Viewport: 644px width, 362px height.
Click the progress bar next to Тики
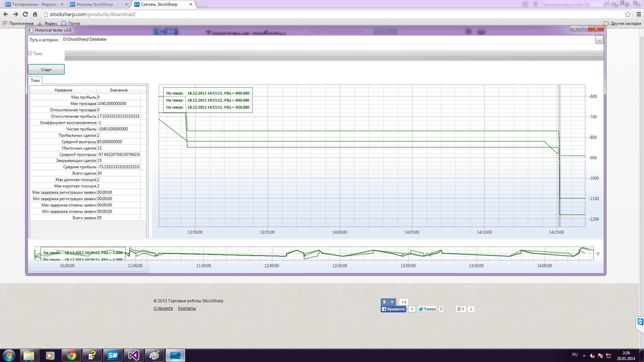point(334,56)
